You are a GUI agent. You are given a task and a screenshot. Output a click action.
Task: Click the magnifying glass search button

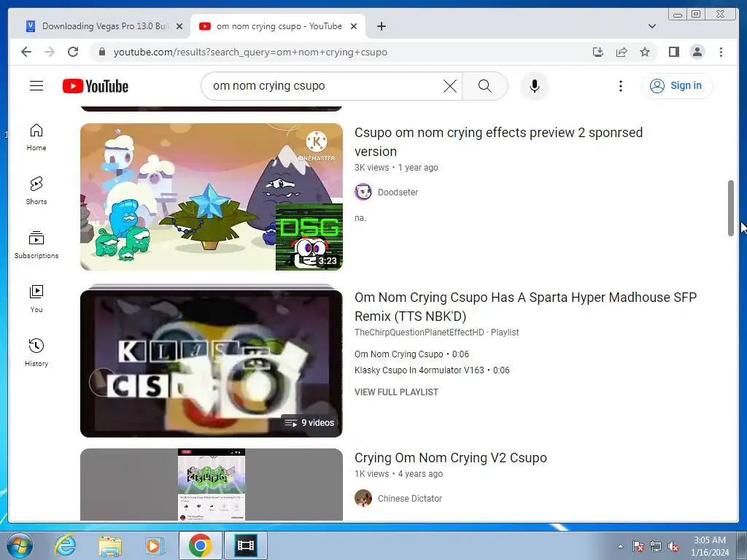[484, 86]
